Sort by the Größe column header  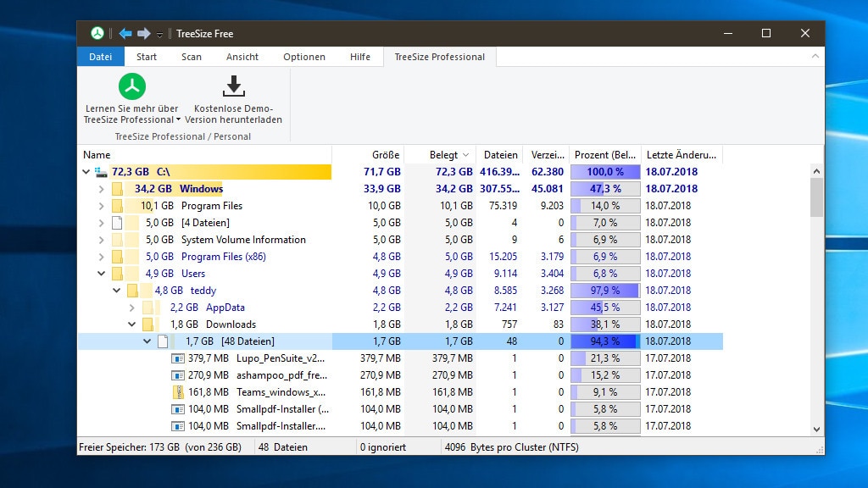(x=368, y=155)
